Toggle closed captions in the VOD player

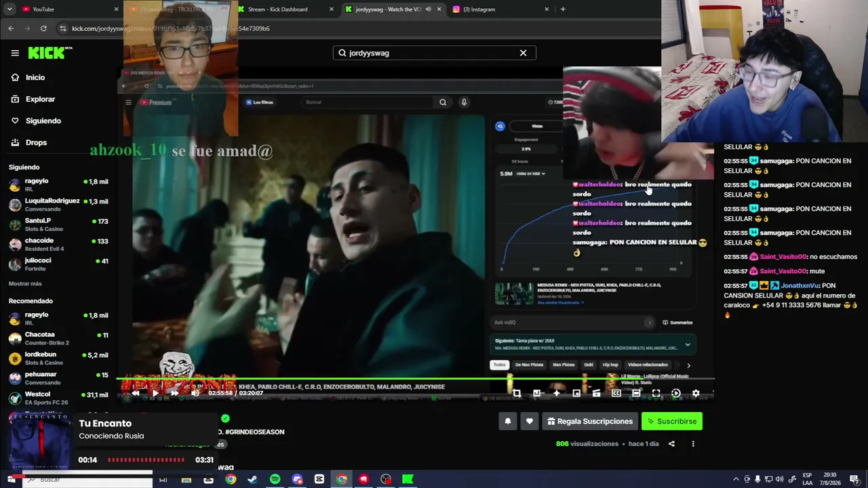coord(616,393)
